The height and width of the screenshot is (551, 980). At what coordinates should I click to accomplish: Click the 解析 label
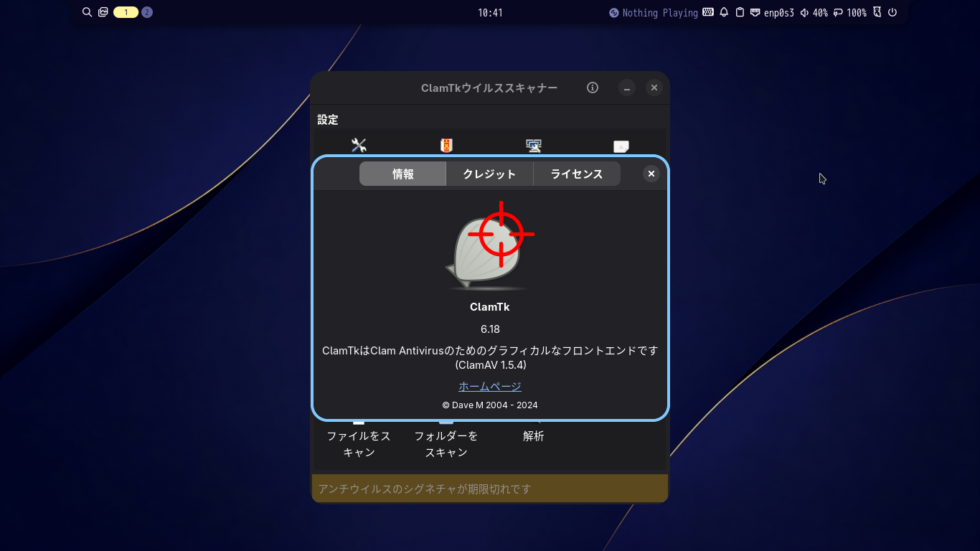click(x=534, y=435)
